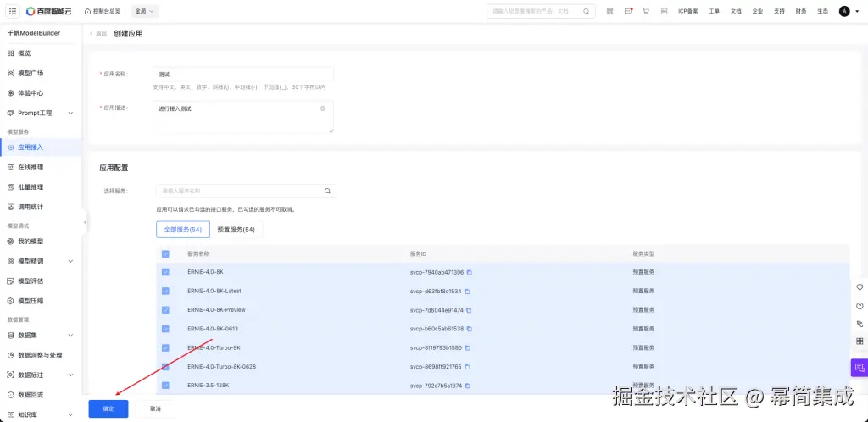868x422 pixels.
Task: Click 返回 to go back
Action: tap(98, 34)
